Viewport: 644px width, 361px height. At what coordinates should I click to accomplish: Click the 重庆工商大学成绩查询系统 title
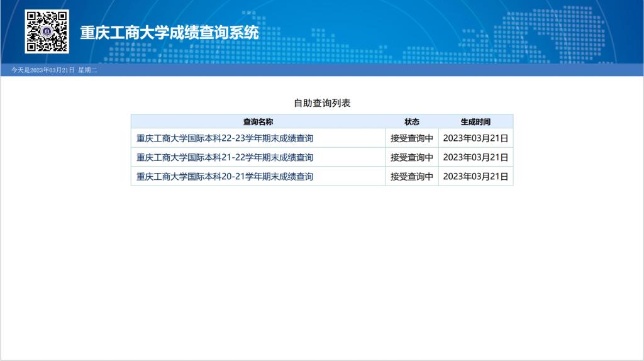(169, 33)
